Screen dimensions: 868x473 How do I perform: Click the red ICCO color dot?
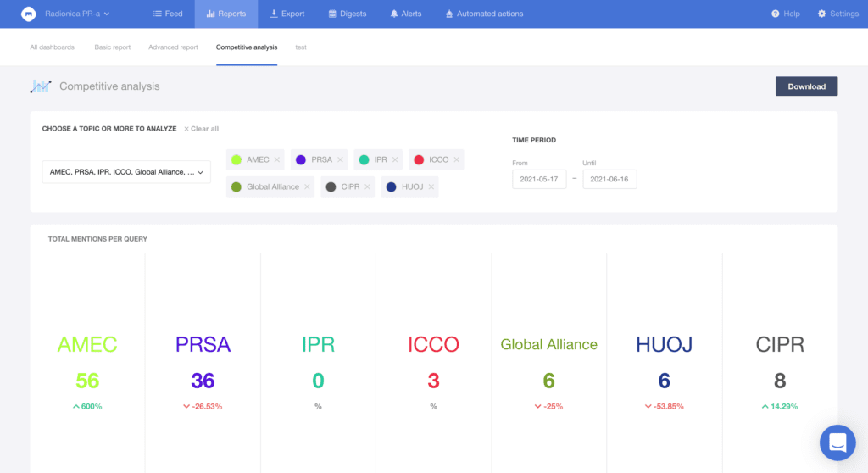(x=419, y=160)
